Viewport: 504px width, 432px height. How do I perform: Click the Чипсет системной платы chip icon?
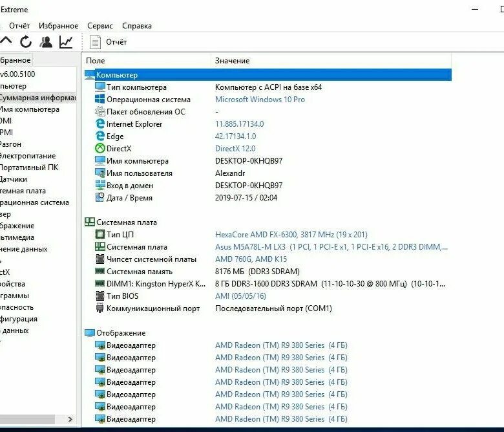coord(100,259)
